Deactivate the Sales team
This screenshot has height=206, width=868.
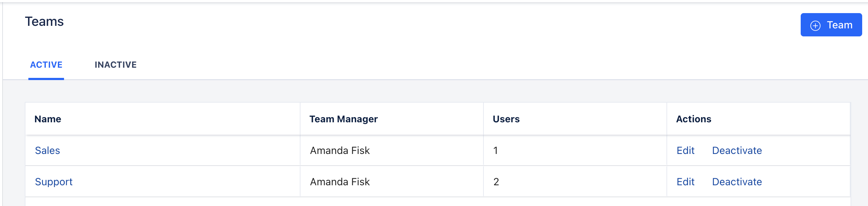point(737,151)
